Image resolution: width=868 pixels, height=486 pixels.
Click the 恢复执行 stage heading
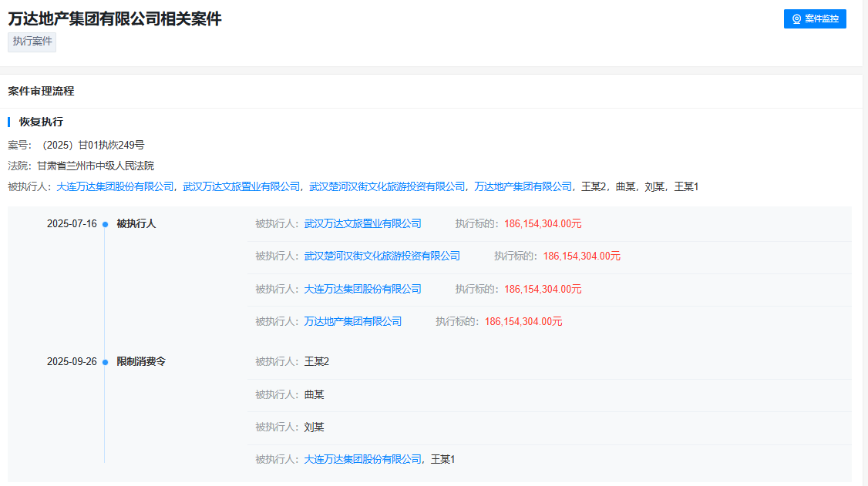pyautogui.click(x=41, y=122)
